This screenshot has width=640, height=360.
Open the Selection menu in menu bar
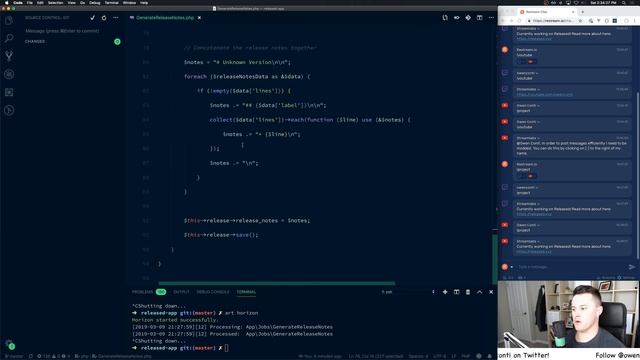click(55, 2)
